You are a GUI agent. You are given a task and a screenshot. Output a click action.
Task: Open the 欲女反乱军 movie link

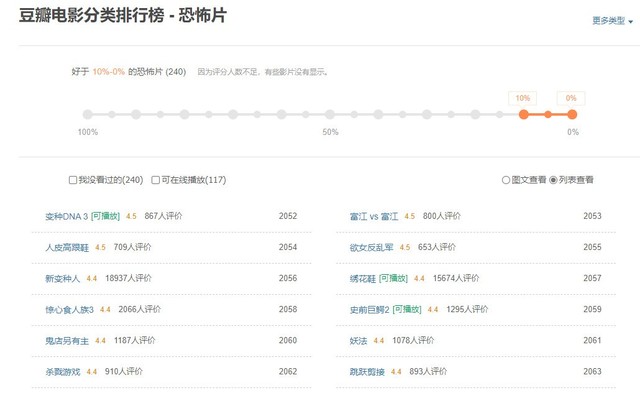(371, 247)
